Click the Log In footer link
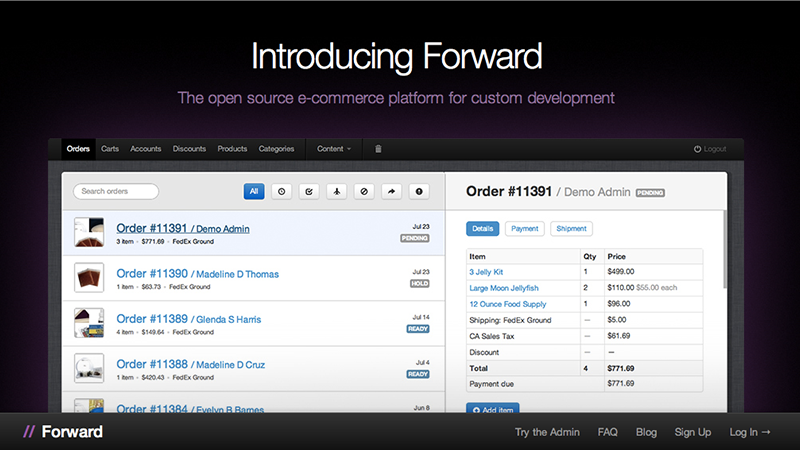 tap(749, 432)
